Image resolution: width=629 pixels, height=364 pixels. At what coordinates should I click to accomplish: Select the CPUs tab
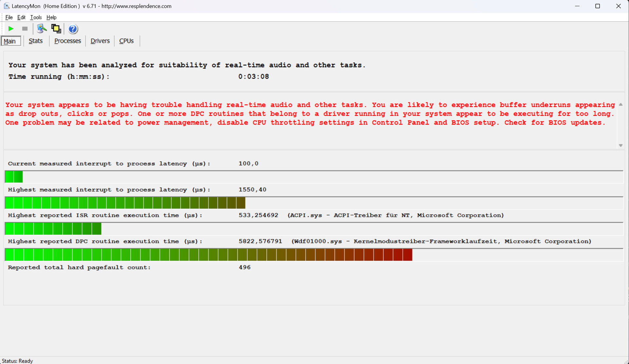coord(126,41)
